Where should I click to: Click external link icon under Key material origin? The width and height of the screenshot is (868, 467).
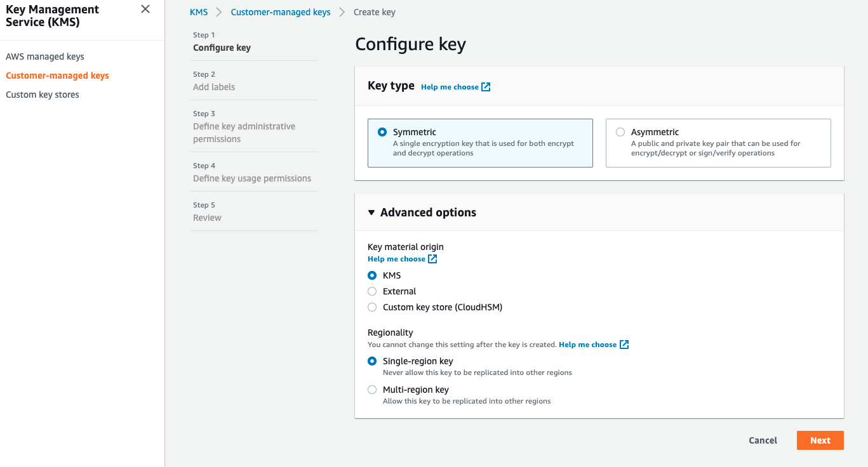coord(432,259)
